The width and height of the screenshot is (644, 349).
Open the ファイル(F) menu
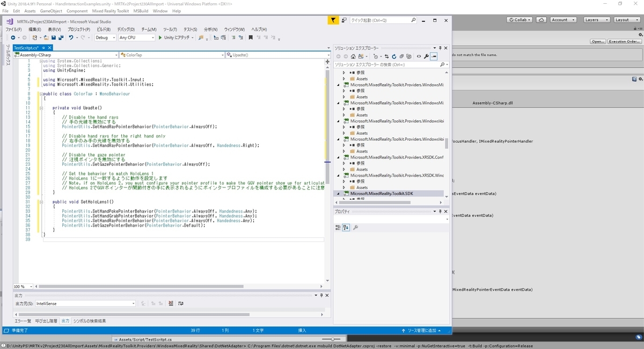(13, 29)
